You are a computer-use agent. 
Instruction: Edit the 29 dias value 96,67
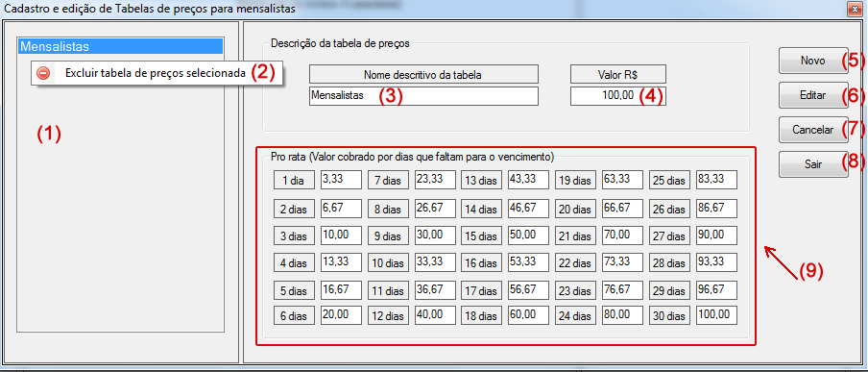point(717,290)
